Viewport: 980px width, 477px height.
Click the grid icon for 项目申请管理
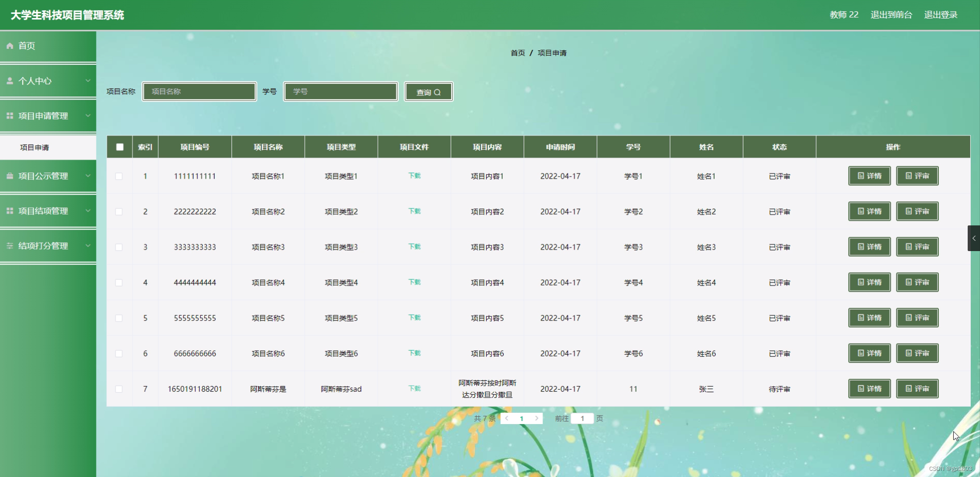pyautogui.click(x=9, y=116)
